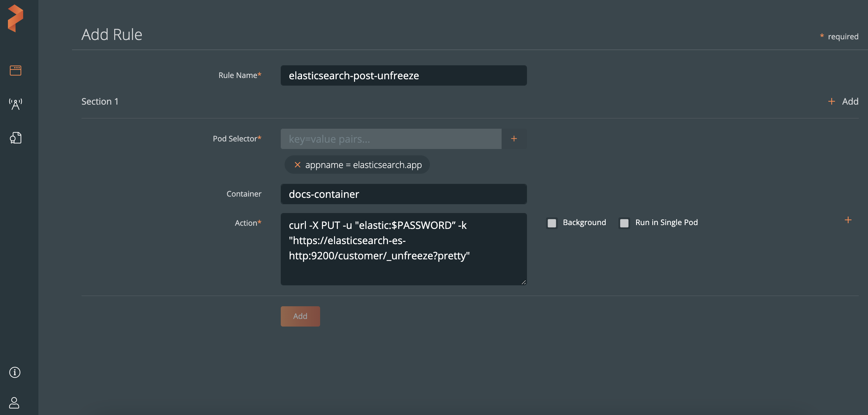Click the plus icon next to Action field
Viewport: 868px width, 415px height.
[848, 220]
